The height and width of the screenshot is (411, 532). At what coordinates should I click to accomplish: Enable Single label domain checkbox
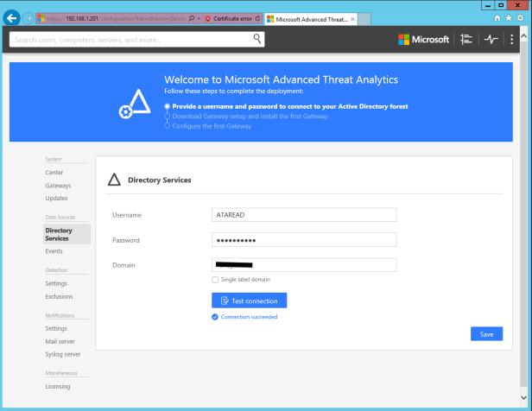(215, 280)
